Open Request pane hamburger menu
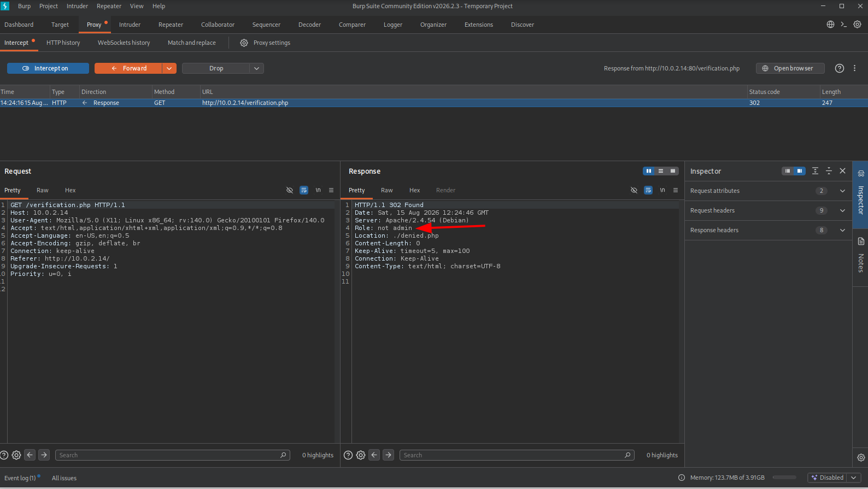 331,190
